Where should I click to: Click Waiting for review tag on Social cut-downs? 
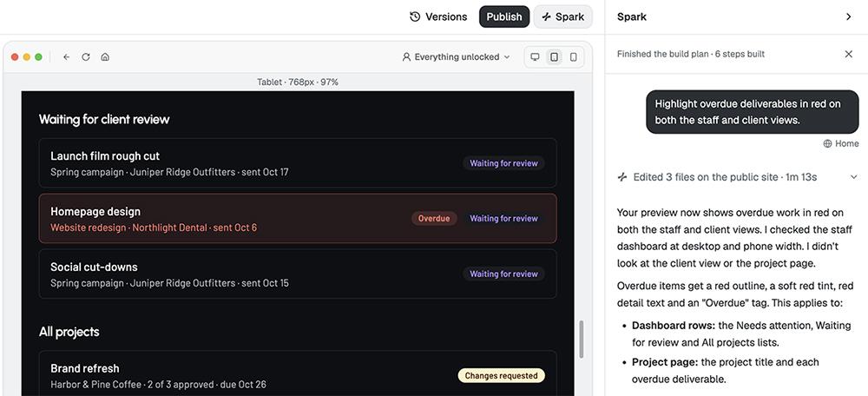pos(503,274)
